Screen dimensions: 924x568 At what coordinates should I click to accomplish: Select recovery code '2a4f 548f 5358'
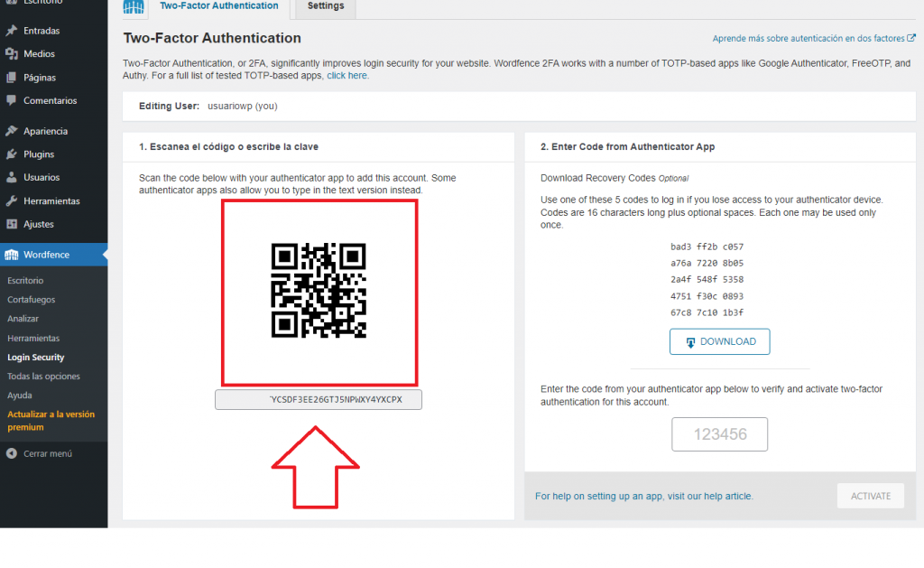[707, 280]
